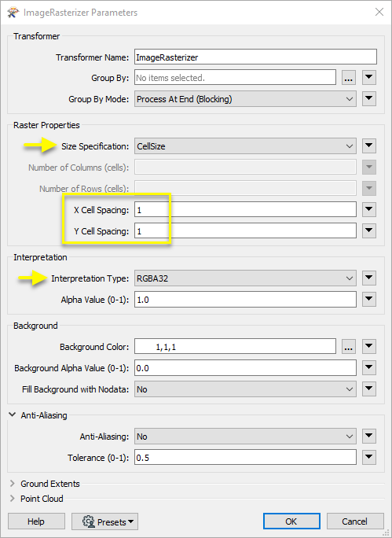Click arrow menu beside X Cell Spacing
The image size is (392, 538).
click(x=369, y=210)
